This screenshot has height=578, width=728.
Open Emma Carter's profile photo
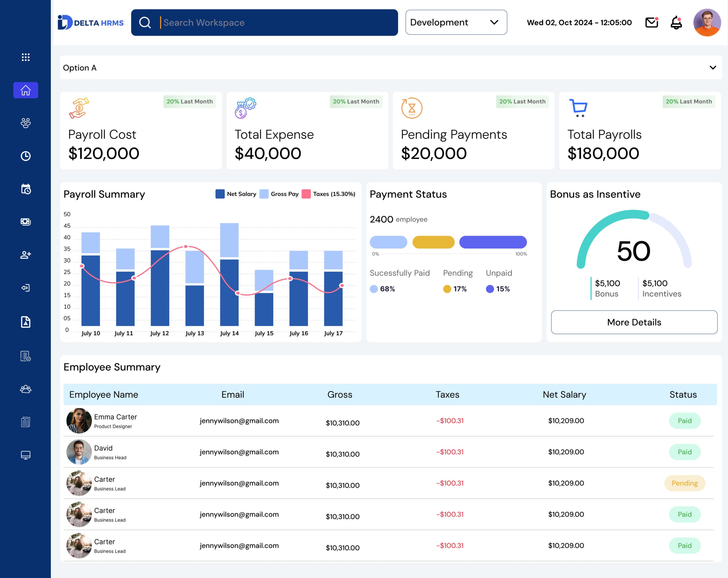click(x=79, y=421)
